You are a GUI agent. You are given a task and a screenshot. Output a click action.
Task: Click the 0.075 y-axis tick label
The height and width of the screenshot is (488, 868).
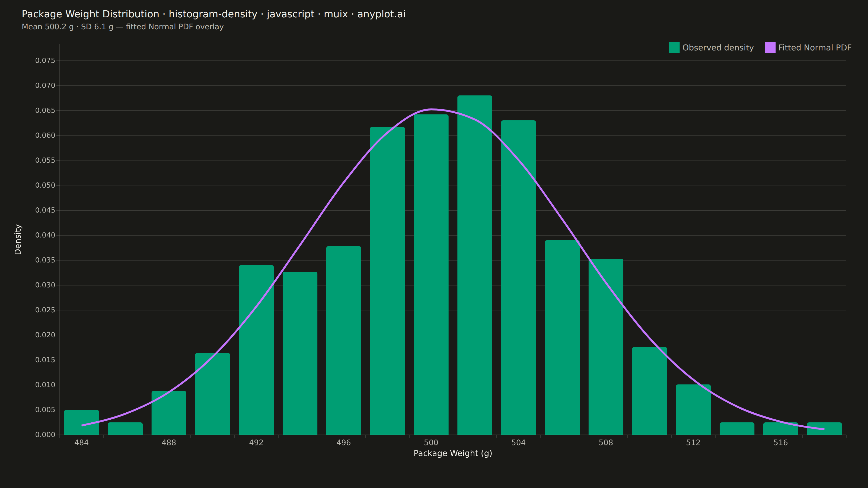tap(45, 61)
